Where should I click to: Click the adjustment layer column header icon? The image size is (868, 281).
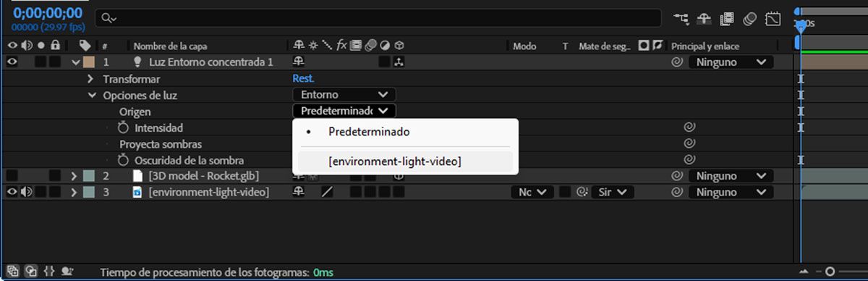[x=385, y=46]
